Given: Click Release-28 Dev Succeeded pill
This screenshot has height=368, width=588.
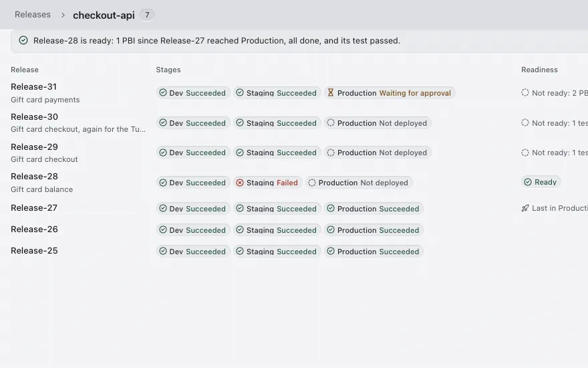Looking at the screenshot, I should 192,183.
